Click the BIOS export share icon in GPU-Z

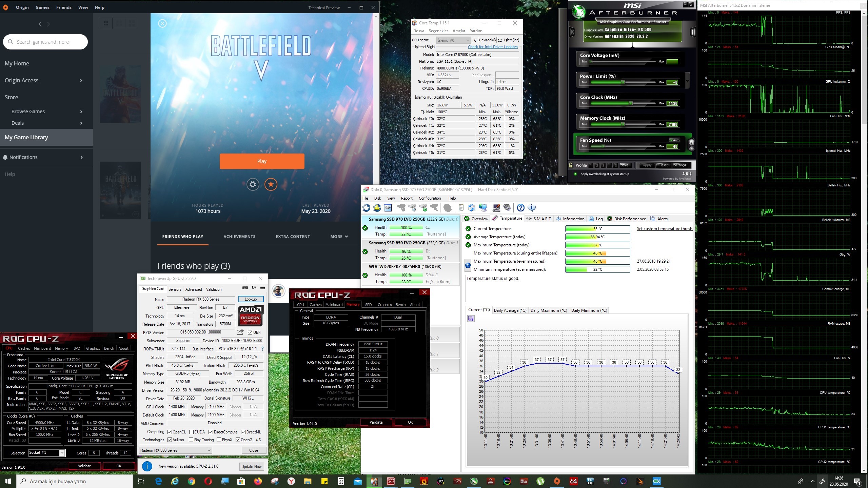click(x=240, y=332)
